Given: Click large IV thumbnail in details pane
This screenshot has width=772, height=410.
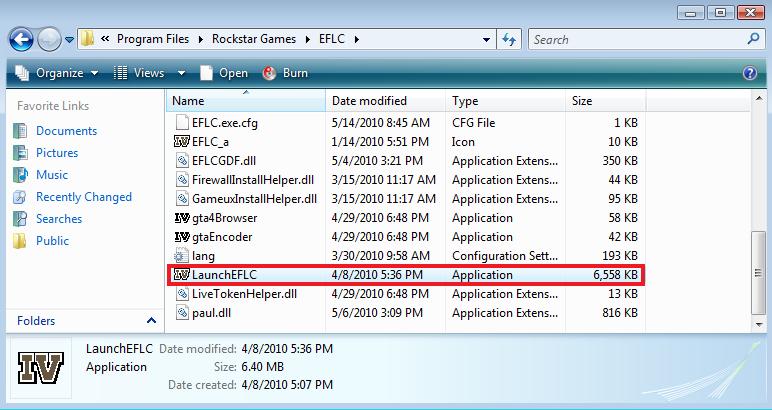Looking at the screenshot, I should point(41,368).
